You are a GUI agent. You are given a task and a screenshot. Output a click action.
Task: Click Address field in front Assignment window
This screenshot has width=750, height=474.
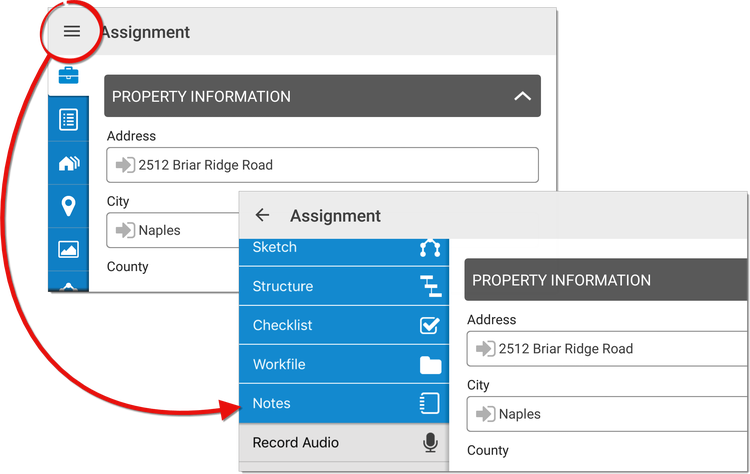point(607,349)
